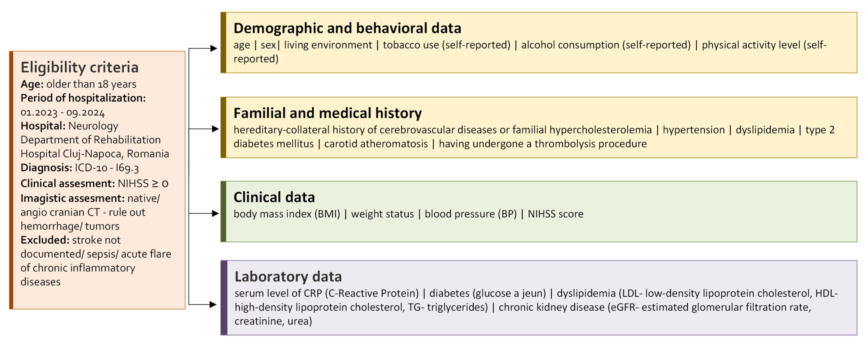Click 'tobacco use (self-reported)' text
The width and height of the screenshot is (868, 349).
pyautogui.click(x=446, y=45)
